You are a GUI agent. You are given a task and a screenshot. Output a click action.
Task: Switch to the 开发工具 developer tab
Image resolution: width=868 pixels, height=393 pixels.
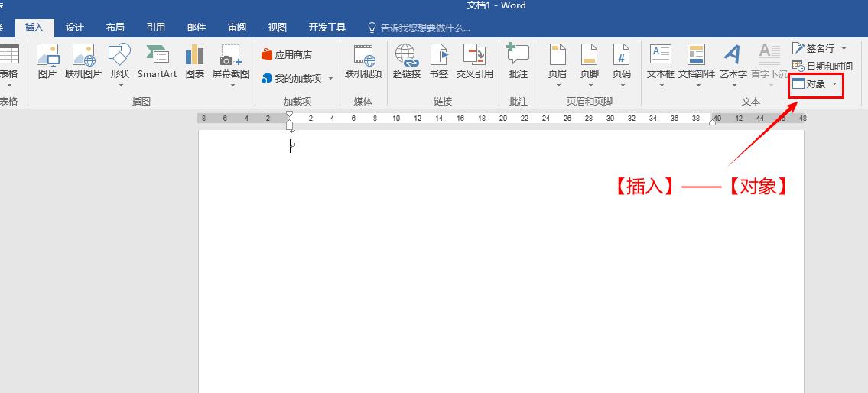327,28
